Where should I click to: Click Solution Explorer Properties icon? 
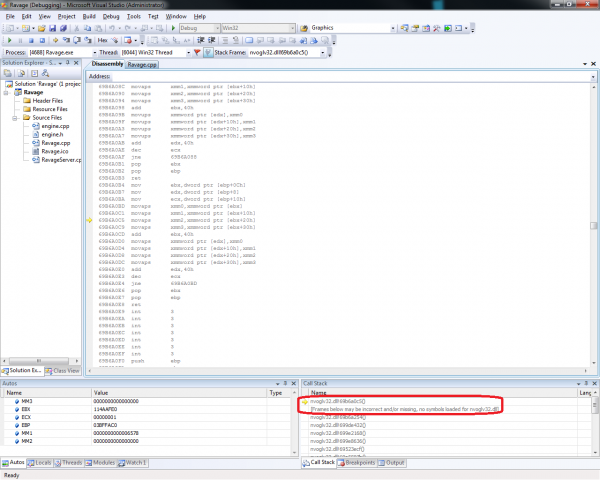(7, 74)
